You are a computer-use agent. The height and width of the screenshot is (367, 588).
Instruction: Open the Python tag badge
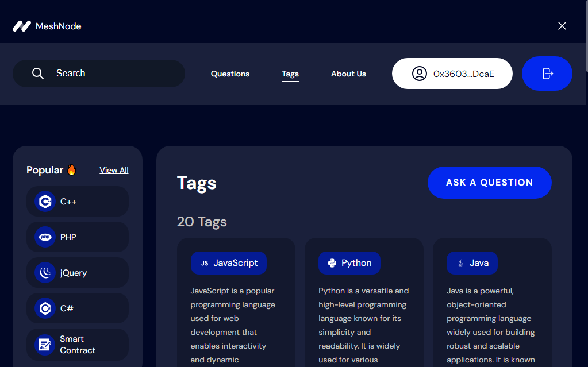349,263
